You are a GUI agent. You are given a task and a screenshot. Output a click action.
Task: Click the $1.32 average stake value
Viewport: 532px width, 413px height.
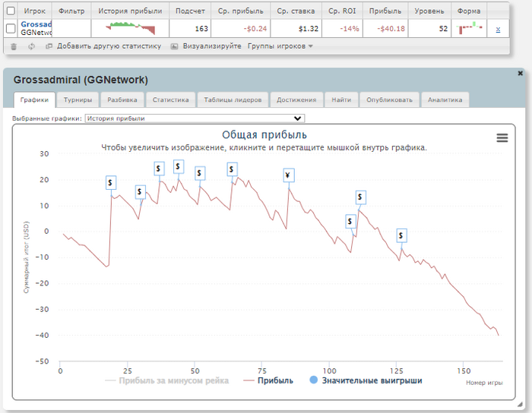coord(309,29)
